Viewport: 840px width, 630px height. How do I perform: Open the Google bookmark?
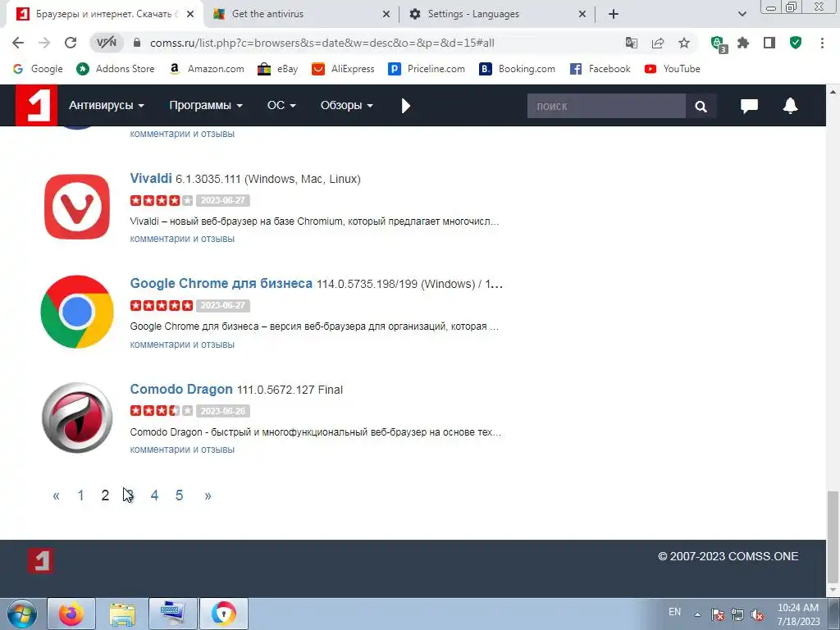38,69
